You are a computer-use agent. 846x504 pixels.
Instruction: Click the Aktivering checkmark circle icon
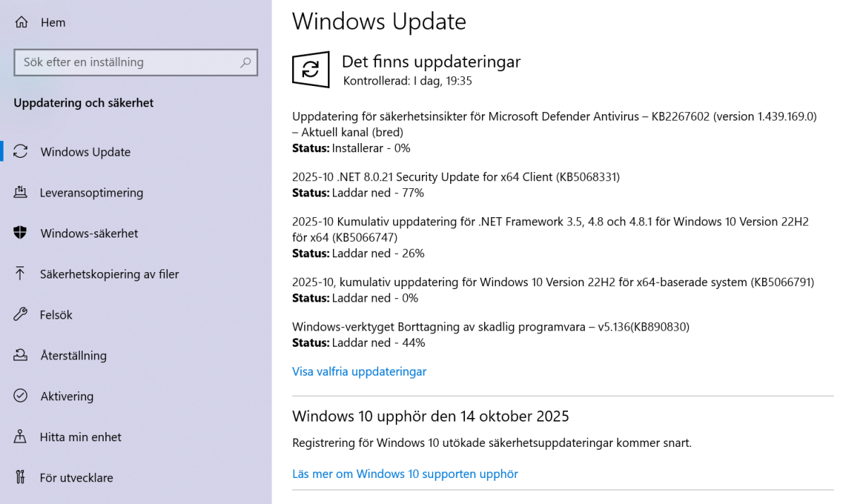20,396
